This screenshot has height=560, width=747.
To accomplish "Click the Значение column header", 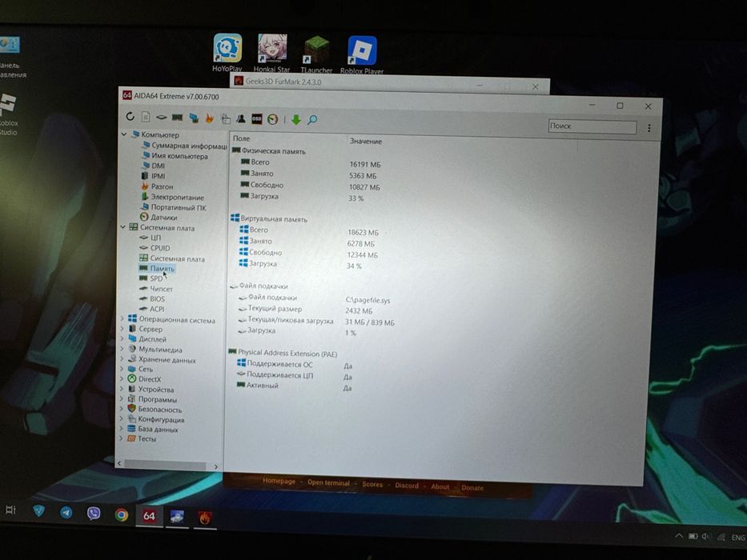I will tap(365, 142).
